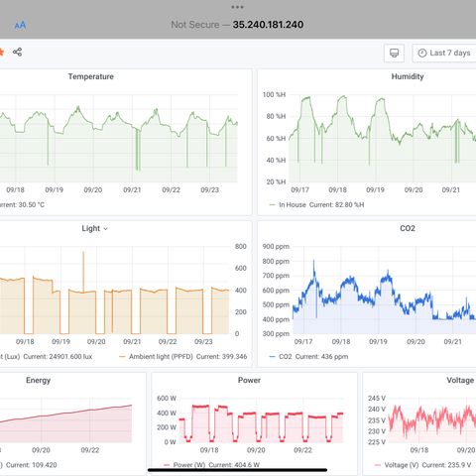Screen dimensions: 476x476
Task: Click the 35.240.181.240 address bar
Action: coord(268,25)
